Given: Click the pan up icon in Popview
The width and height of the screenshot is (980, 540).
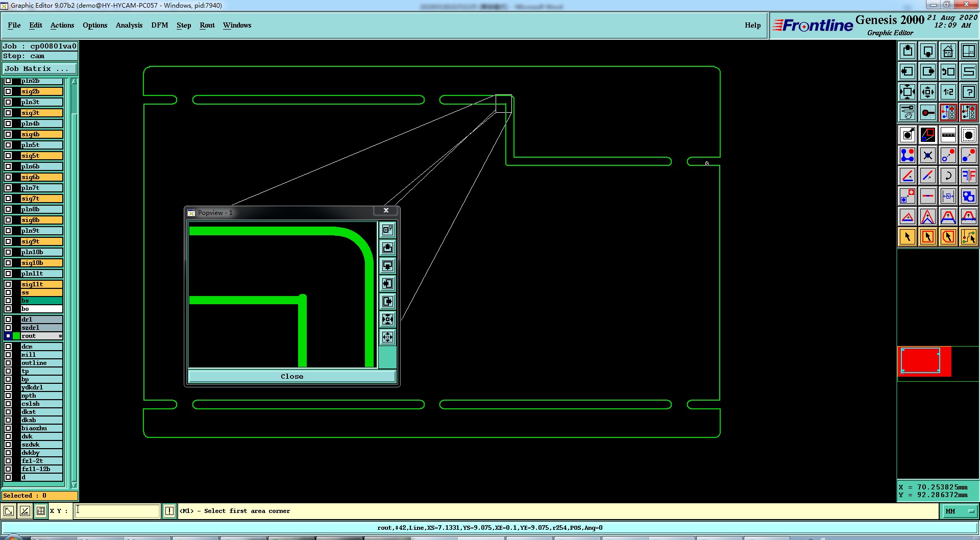Looking at the screenshot, I should coord(388,248).
